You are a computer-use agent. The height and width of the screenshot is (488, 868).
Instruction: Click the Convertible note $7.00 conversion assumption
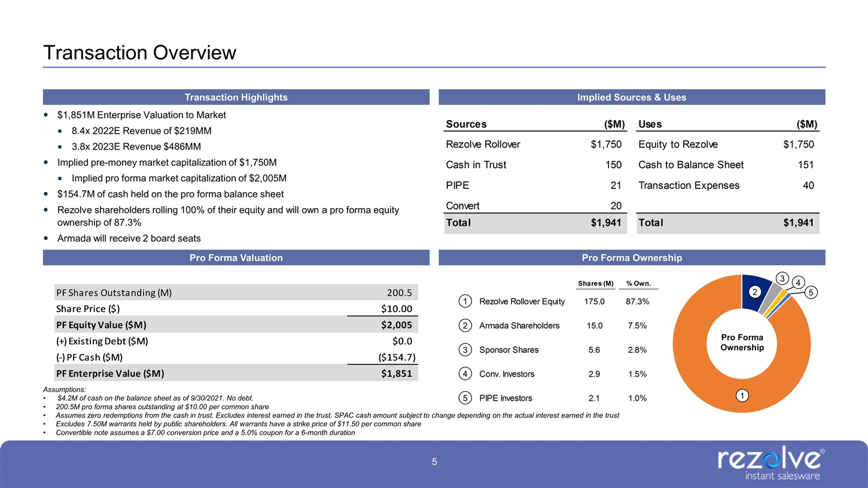tap(205, 432)
